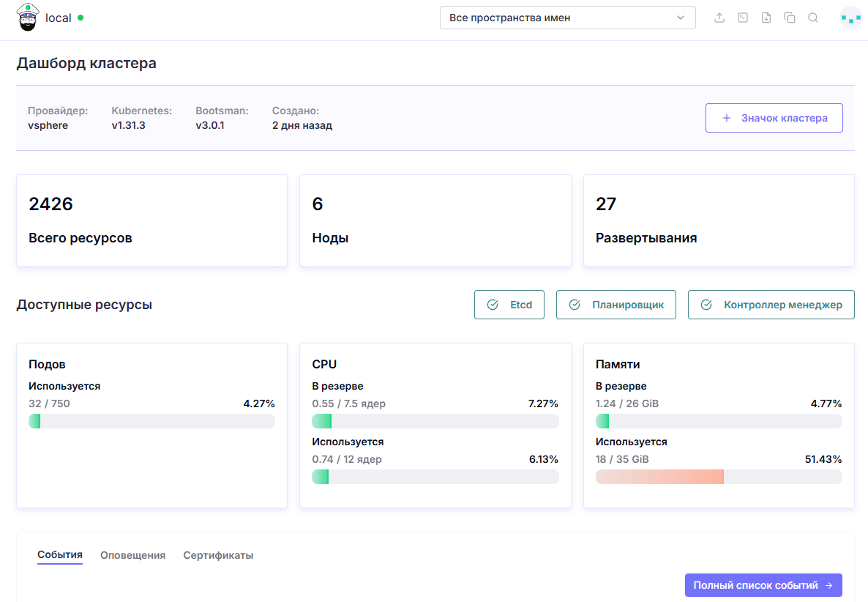Screen dimensions: 868x602
Task: Click the sailor logo icon next to local
Action: [x=28, y=17]
